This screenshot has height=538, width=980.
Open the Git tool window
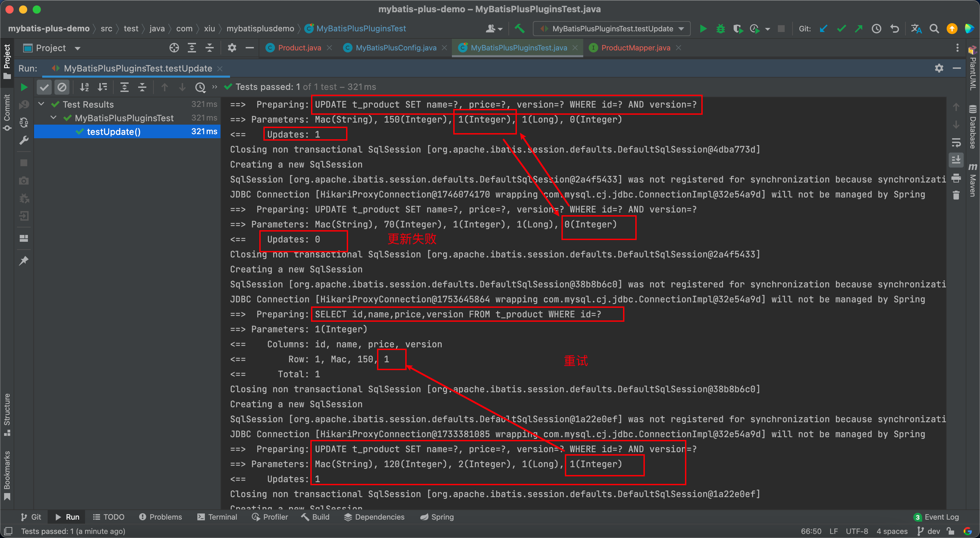pos(31,517)
